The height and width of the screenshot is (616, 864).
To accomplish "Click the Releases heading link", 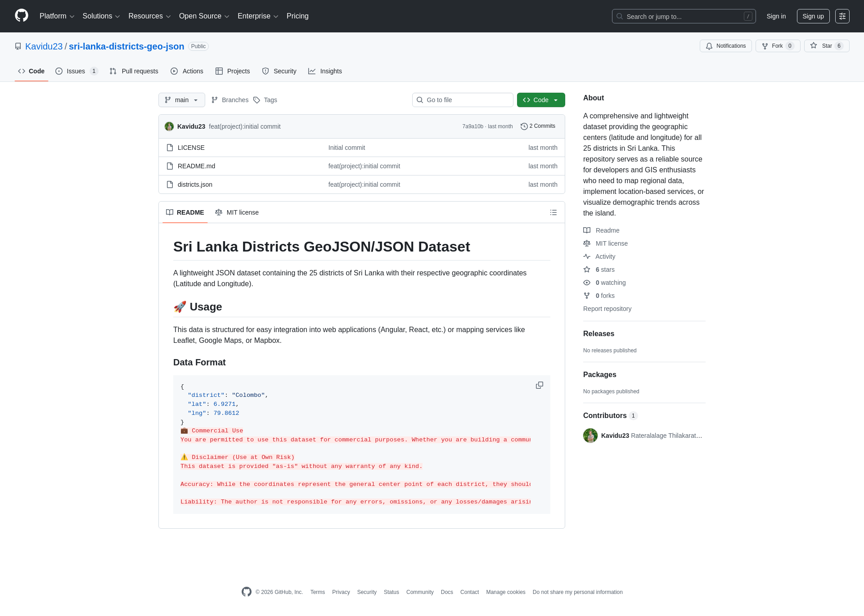I will (598, 334).
